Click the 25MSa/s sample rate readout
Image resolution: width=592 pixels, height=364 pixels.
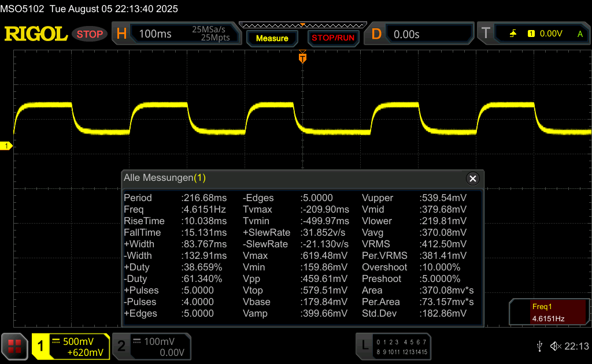208,29
